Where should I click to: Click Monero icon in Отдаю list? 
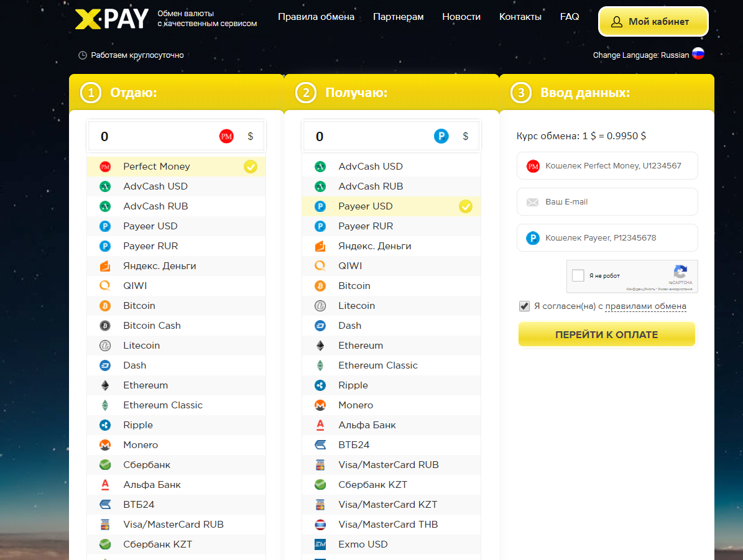[x=105, y=446]
